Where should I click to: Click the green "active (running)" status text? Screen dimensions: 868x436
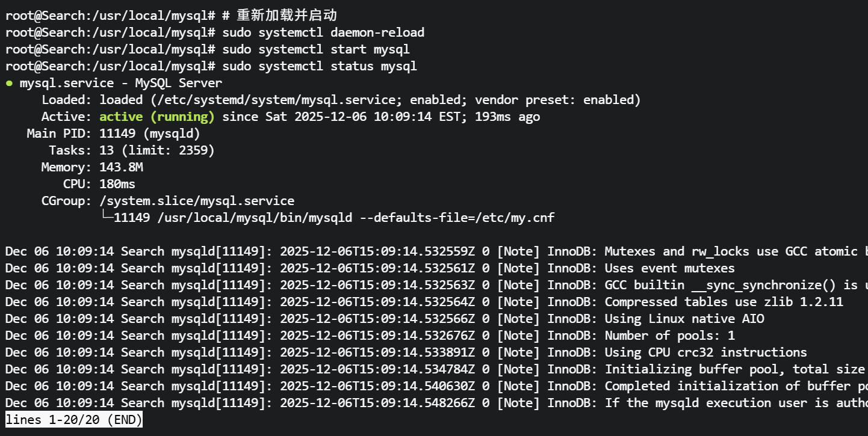pyautogui.click(x=157, y=117)
